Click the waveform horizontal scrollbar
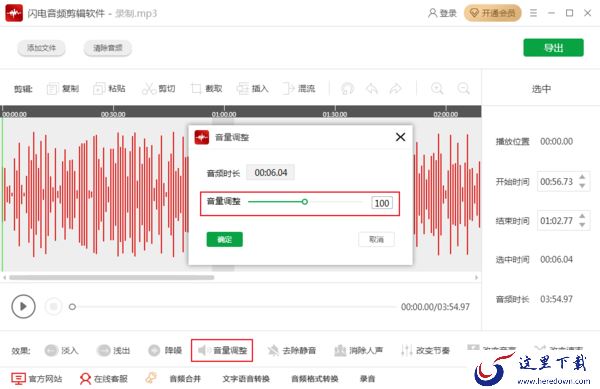The width and height of the screenshot is (600, 389). point(112,278)
